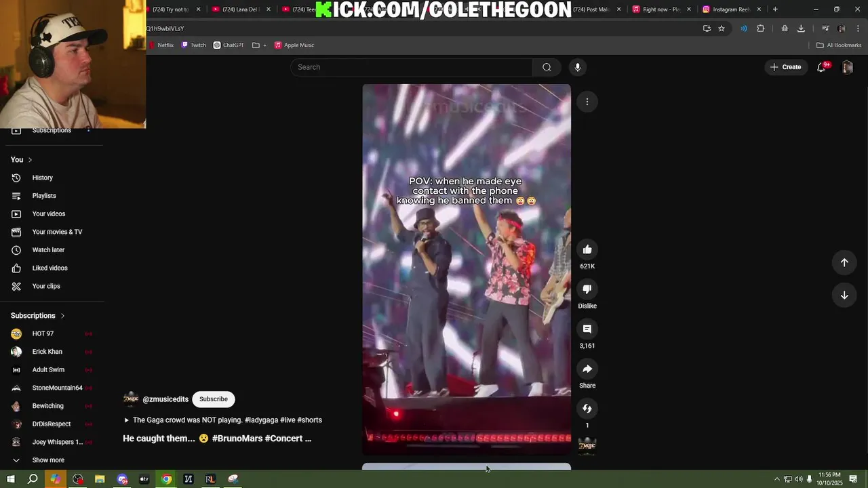Open File Explorer from taskbar
The width and height of the screenshot is (868, 488).
pos(100,479)
